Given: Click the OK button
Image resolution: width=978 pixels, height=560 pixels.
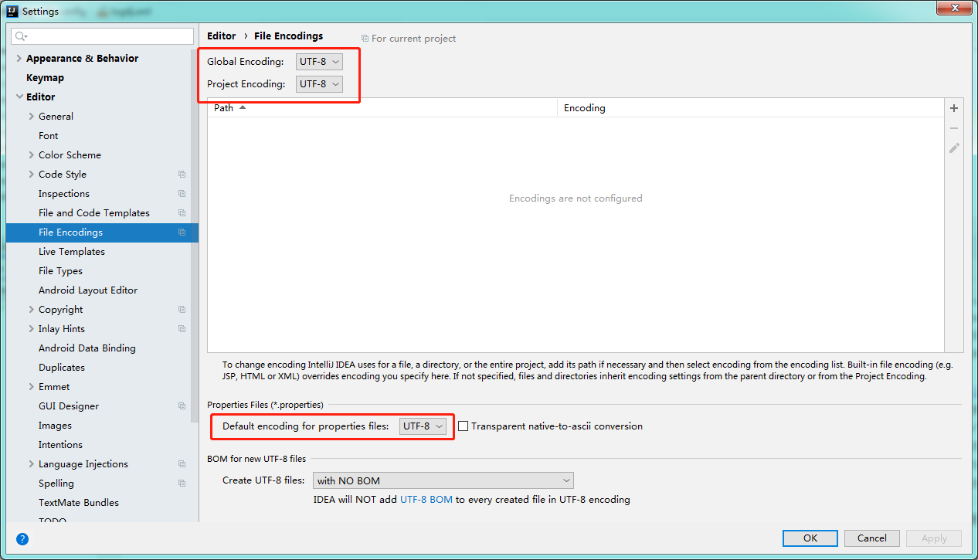Looking at the screenshot, I should pos(810,538).
